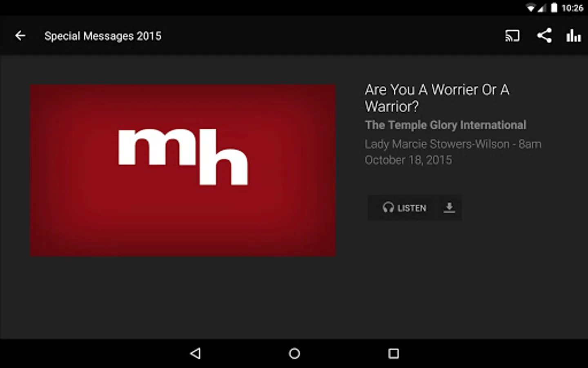Tap the Wi-Fi status icon
This screenshot has width=588, height=368.
530,8
